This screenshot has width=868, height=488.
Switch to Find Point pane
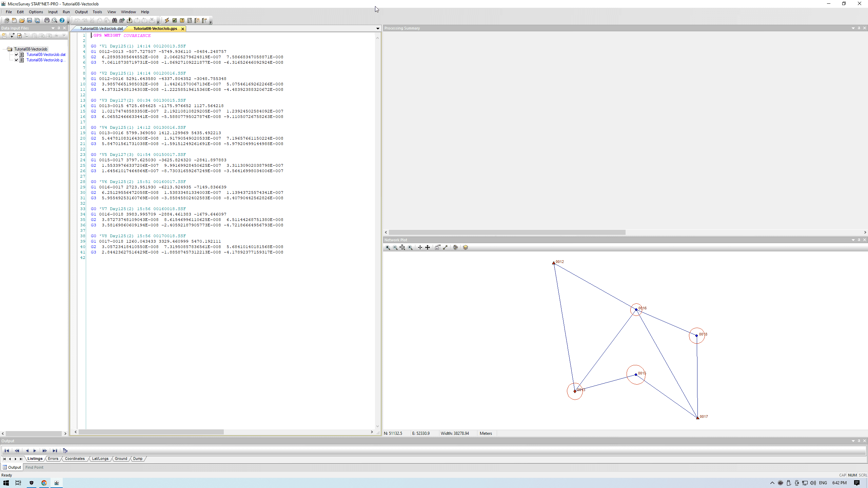tap(34, 467)
